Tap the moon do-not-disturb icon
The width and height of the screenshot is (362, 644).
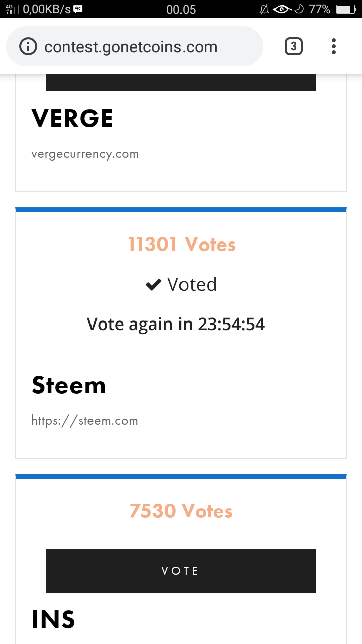(x=299, y=9)
